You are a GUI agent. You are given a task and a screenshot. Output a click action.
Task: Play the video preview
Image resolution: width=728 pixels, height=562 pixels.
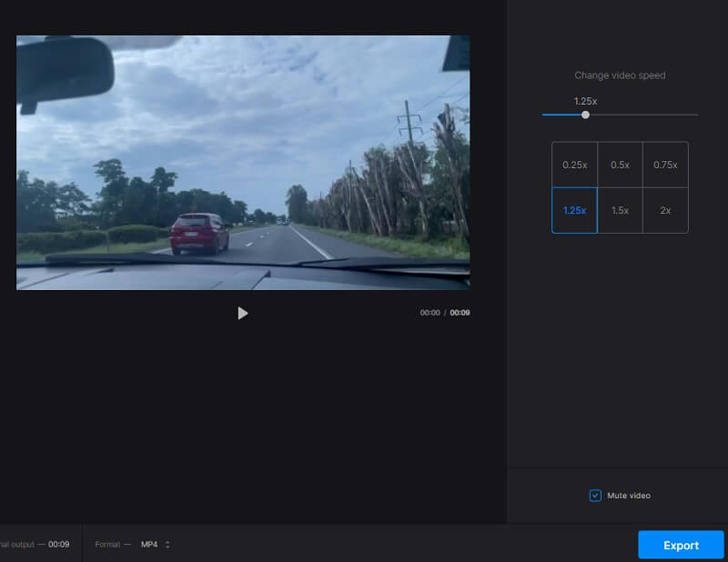pyautogui.click(x=242, y=313)
